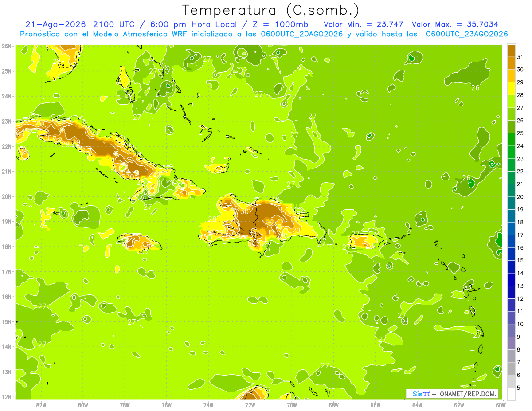This screenshot has width=532, height=411.
Task: Click the '16' label on the color scale
Action: 520,248
